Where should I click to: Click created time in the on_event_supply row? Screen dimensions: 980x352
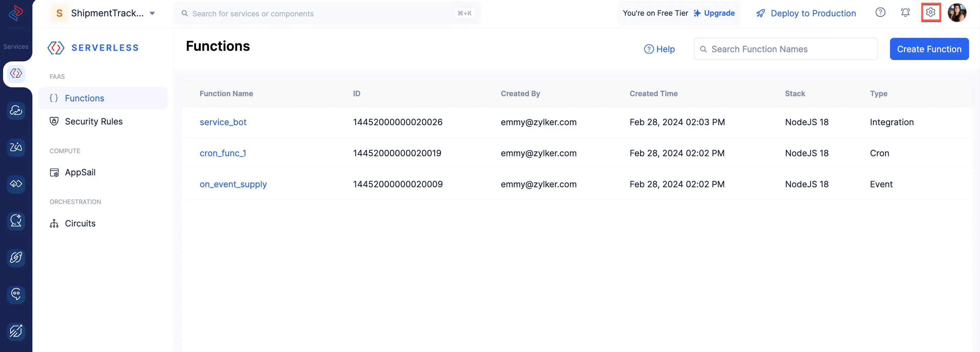click(x=677, y=184)
